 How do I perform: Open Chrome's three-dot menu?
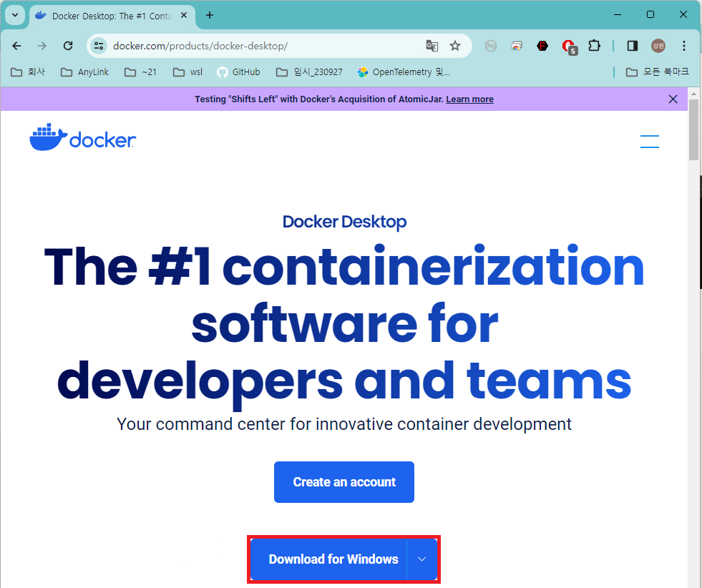pyautogui.click(x=683, y=46)
